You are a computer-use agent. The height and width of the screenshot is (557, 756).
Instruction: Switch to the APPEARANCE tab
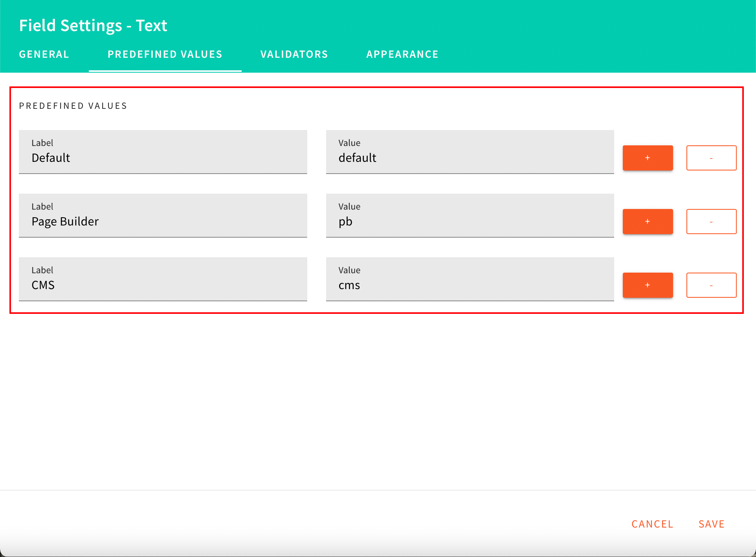coord(402,54)
